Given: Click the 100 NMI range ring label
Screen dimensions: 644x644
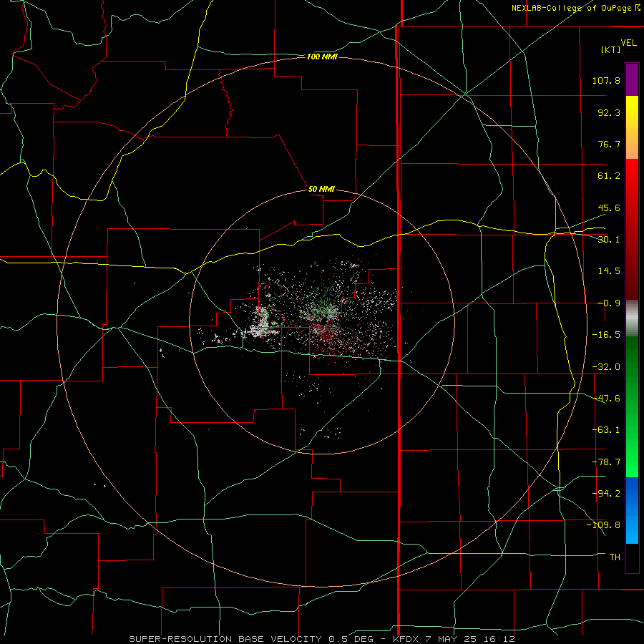Looking at the screenshot, I should 322,57.
